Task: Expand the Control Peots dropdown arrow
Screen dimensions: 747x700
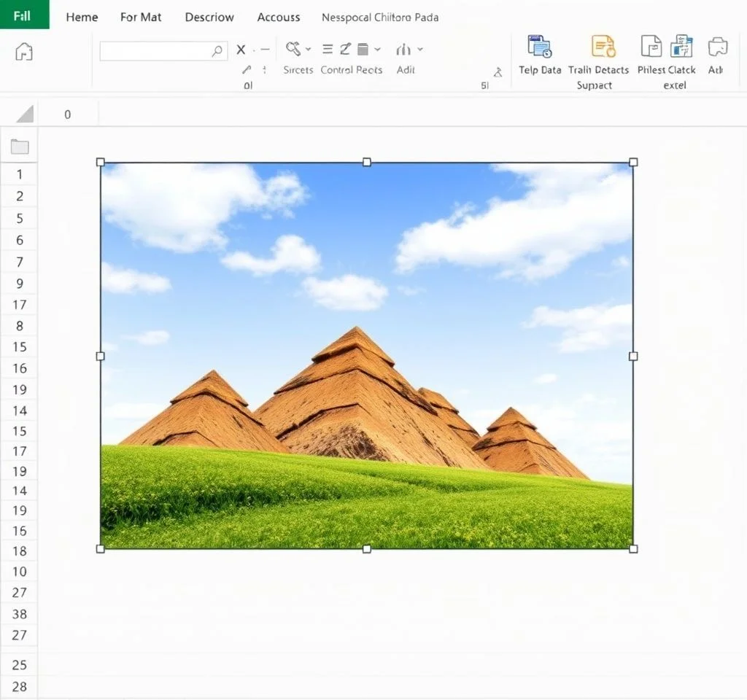Action: tap(377, 50)
